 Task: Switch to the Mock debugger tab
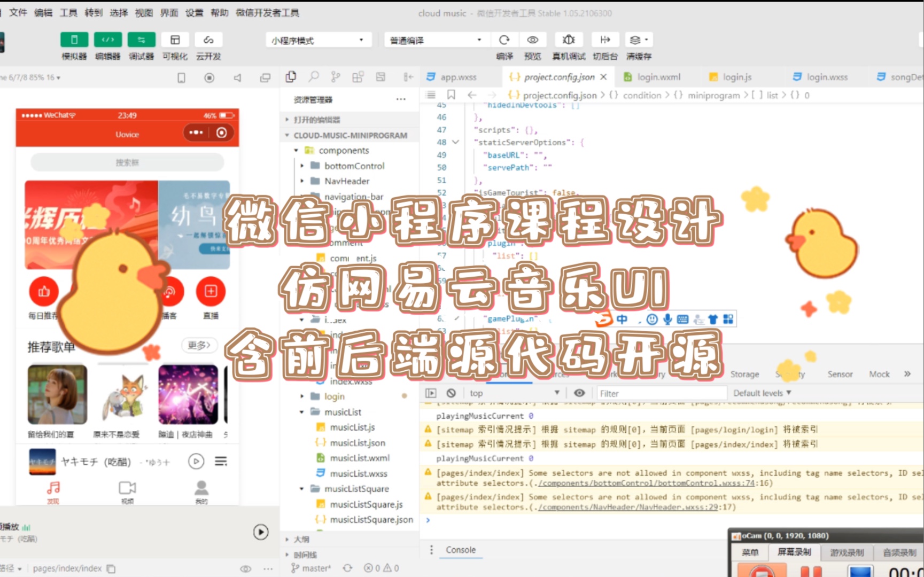click(x=879, y=374)
